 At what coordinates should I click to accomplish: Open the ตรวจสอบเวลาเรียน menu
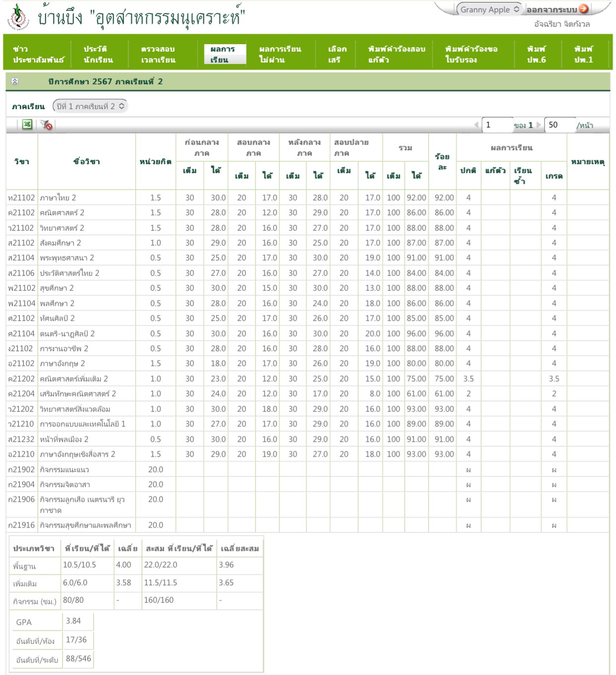[x=158, y=55]
